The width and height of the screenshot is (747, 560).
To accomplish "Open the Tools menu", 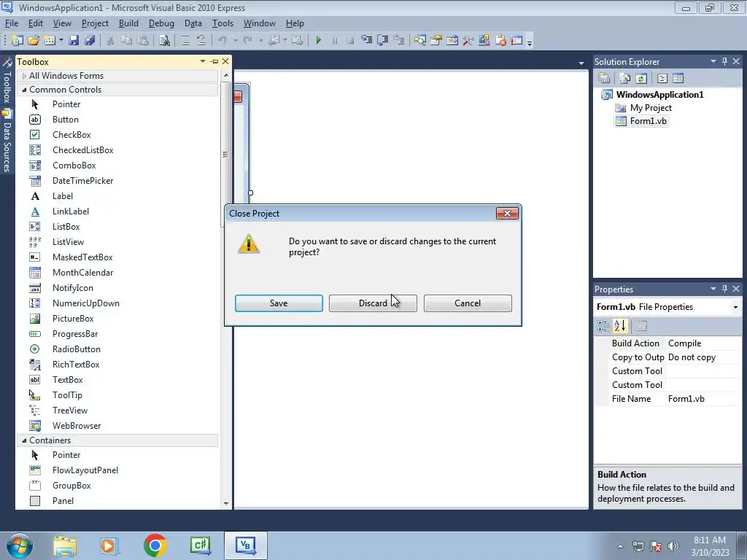I will coord(222,23).
